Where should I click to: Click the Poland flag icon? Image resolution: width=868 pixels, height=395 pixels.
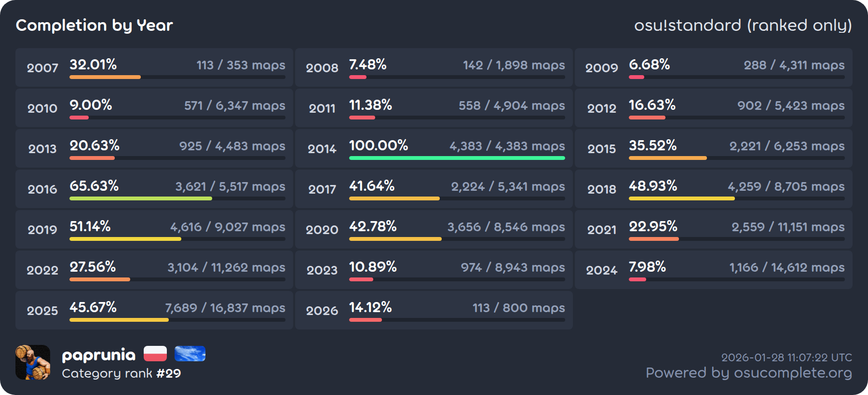click(155, 354)
